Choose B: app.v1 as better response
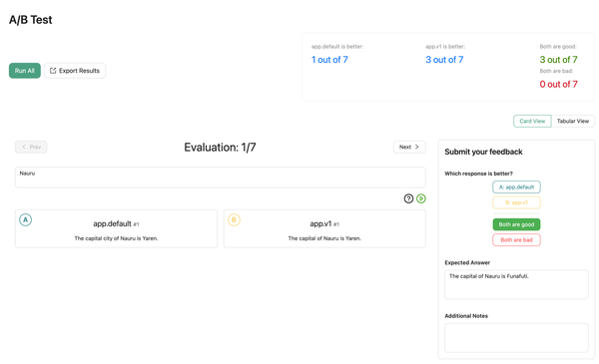The width and height of the screenshot is (599, 364). (x=516, y=202)
